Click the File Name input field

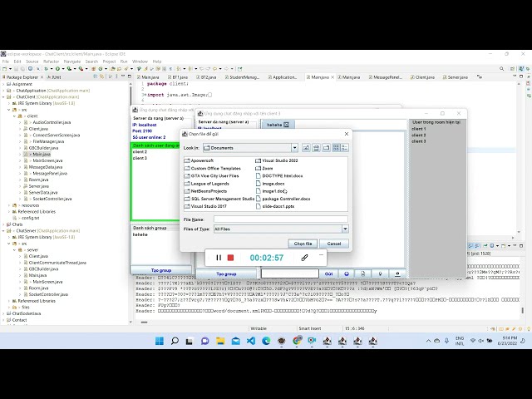(x=281, y=219)
